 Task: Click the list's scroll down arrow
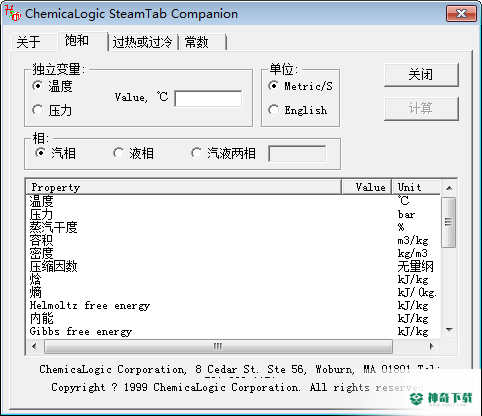[449, 330]
